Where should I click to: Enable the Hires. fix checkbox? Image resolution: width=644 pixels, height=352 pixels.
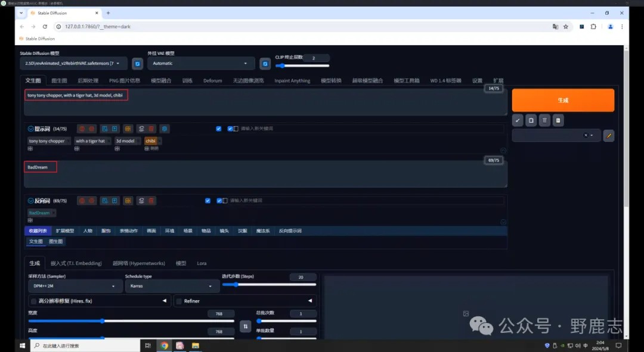point(33,301)
